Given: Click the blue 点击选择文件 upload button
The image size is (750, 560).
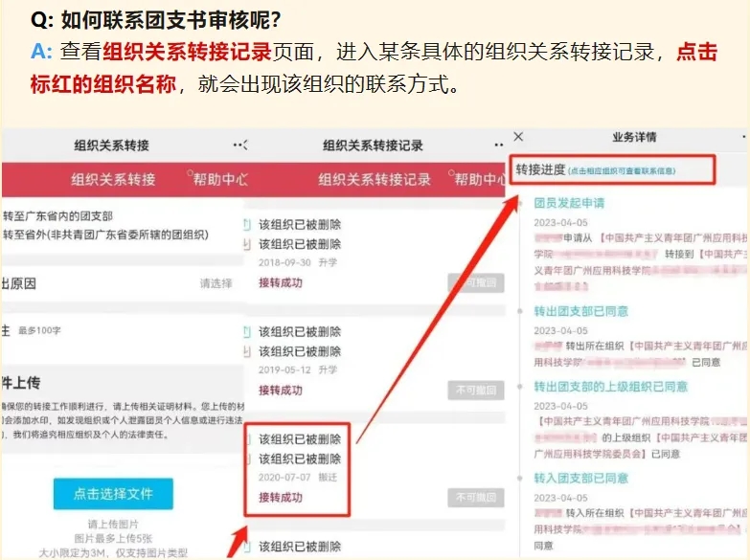Looking at the screenshot, I should (x=113, y=494).
